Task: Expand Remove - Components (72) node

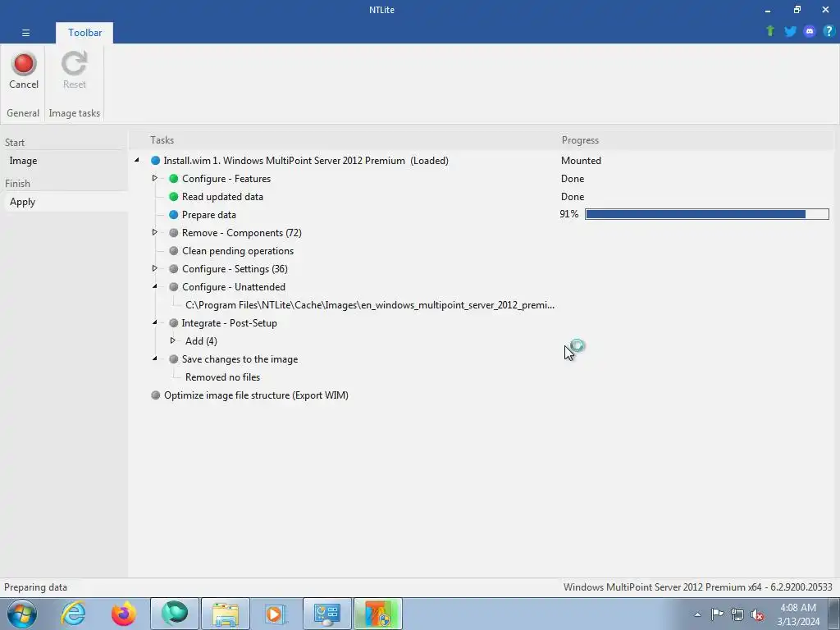Action: [x=154, y=232]
